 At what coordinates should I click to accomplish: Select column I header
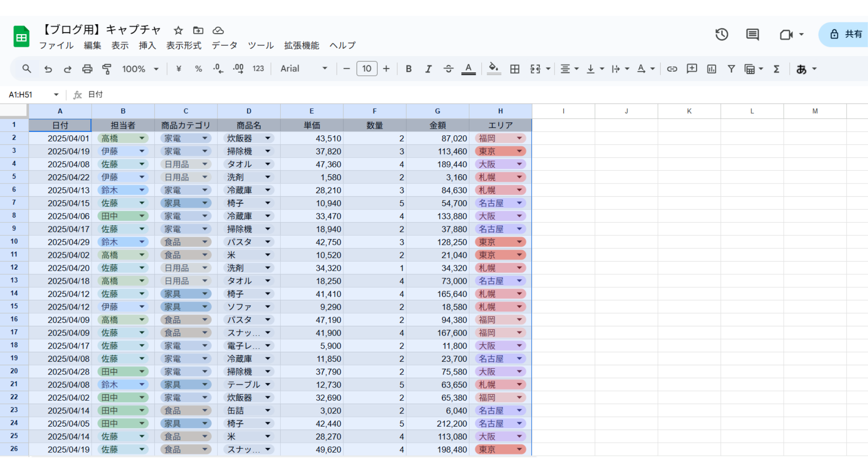(563, 111)
